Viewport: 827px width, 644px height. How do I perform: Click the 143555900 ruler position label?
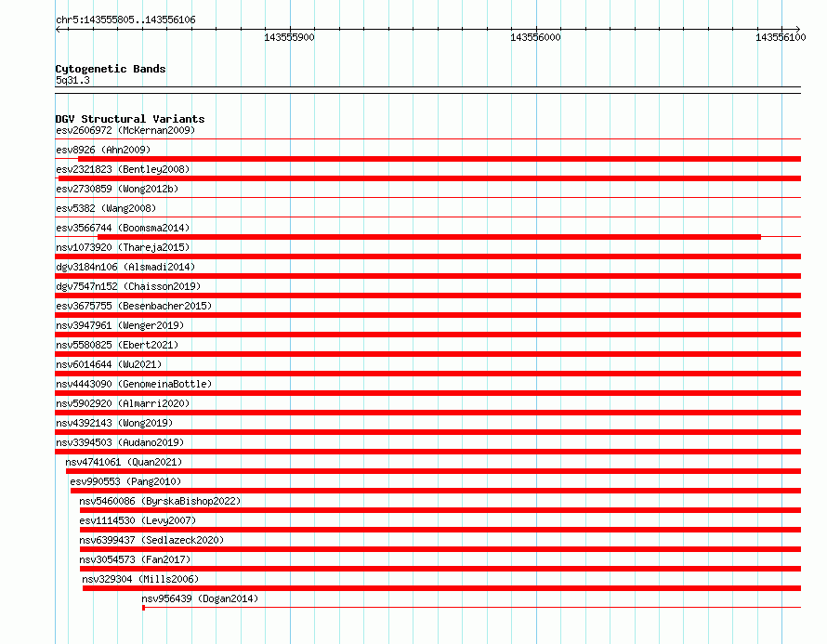[x=289, y=37]
